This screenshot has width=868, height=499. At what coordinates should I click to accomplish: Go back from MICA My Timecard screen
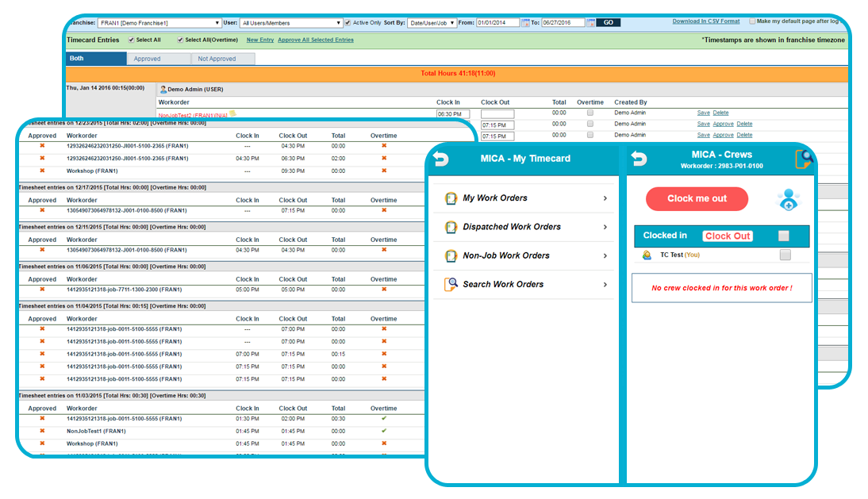(x=440, y=159)
